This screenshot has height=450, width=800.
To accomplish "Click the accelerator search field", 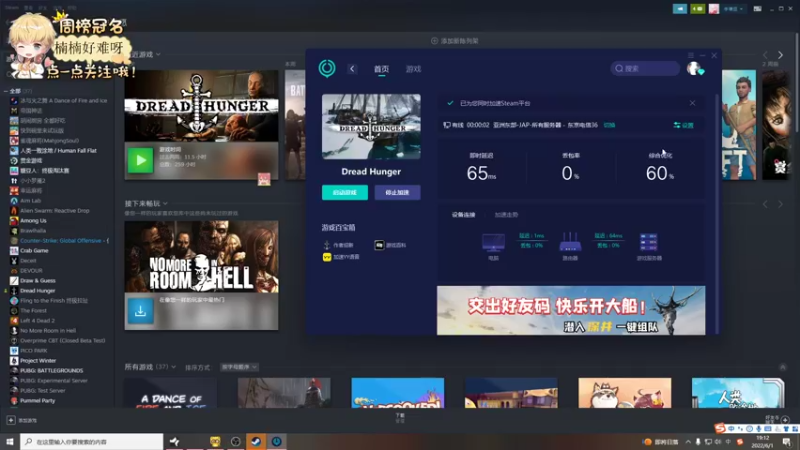I will point(645,68).
